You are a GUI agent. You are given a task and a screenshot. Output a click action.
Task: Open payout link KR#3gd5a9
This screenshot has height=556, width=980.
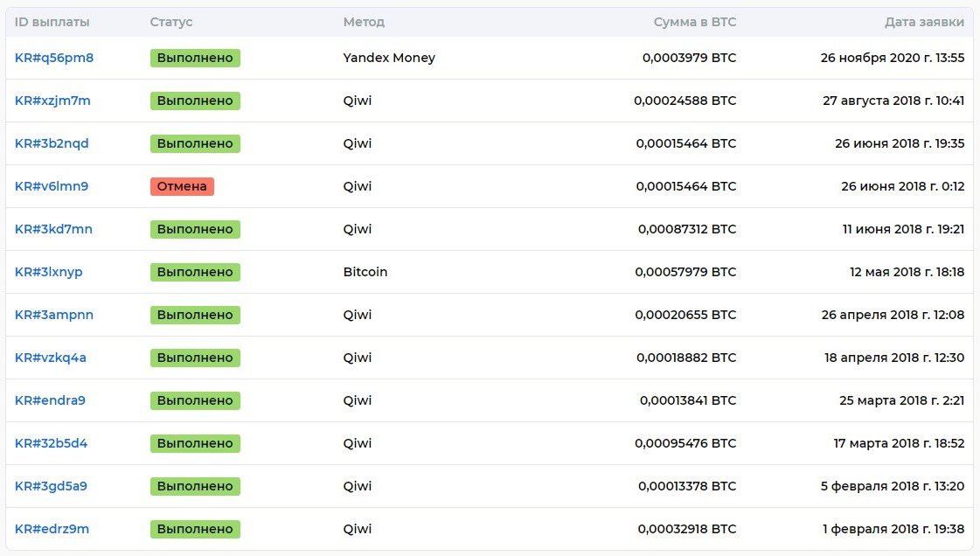point(51,486)
